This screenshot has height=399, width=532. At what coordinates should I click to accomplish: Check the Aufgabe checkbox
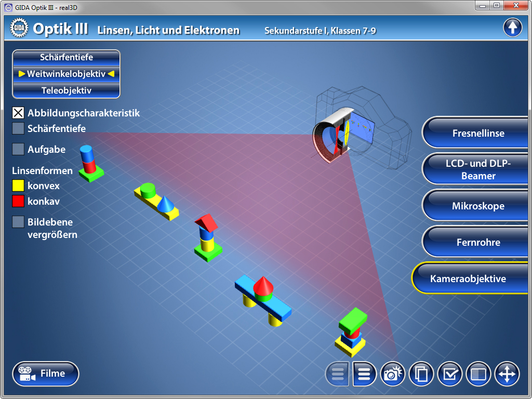point(18,149)
